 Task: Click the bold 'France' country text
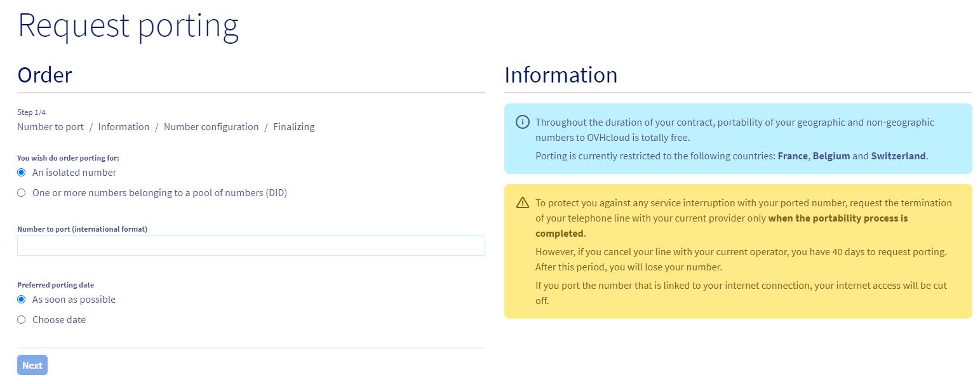[x=793, y=156]
